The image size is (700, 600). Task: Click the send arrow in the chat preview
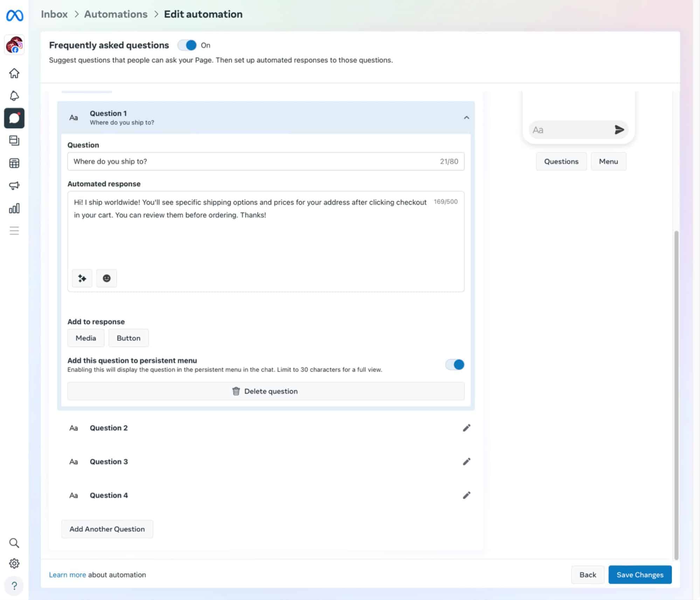pyautogui.click(x=619, y=130)
